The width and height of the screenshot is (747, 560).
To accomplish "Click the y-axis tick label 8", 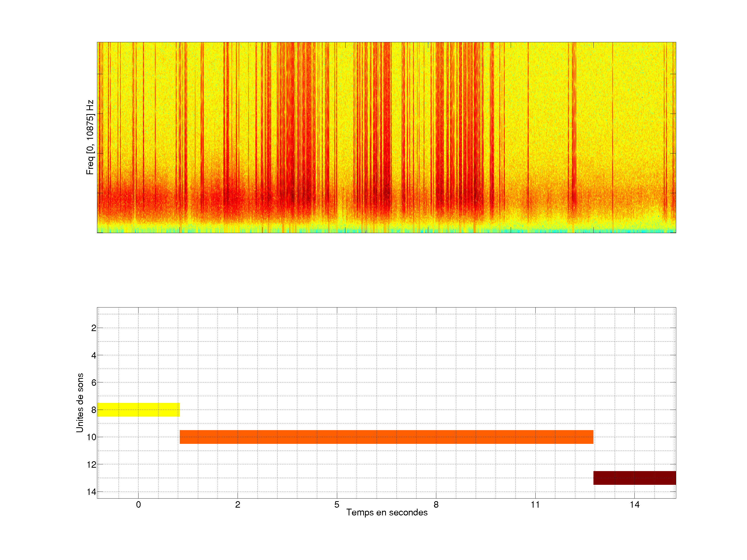I will 94,410.
